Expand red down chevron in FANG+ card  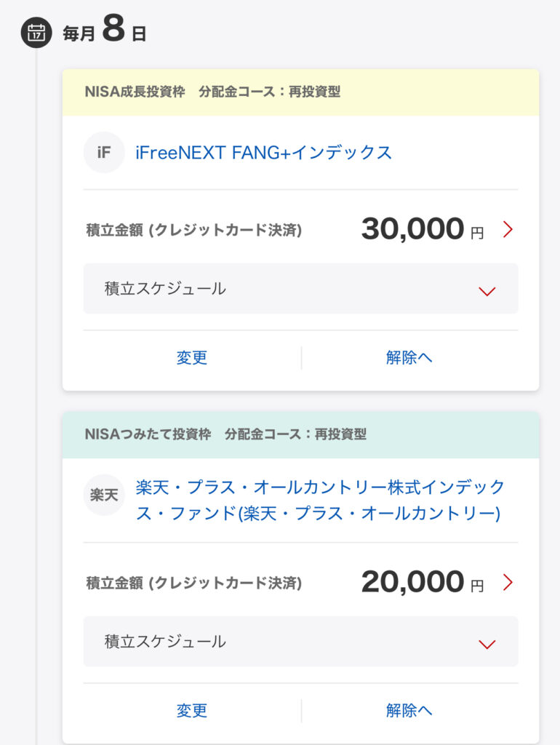[x=487, y=291]
